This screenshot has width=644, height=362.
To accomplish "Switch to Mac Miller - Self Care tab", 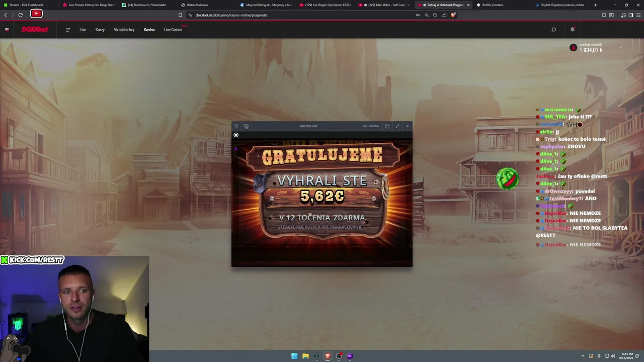I will coord(384,5).
